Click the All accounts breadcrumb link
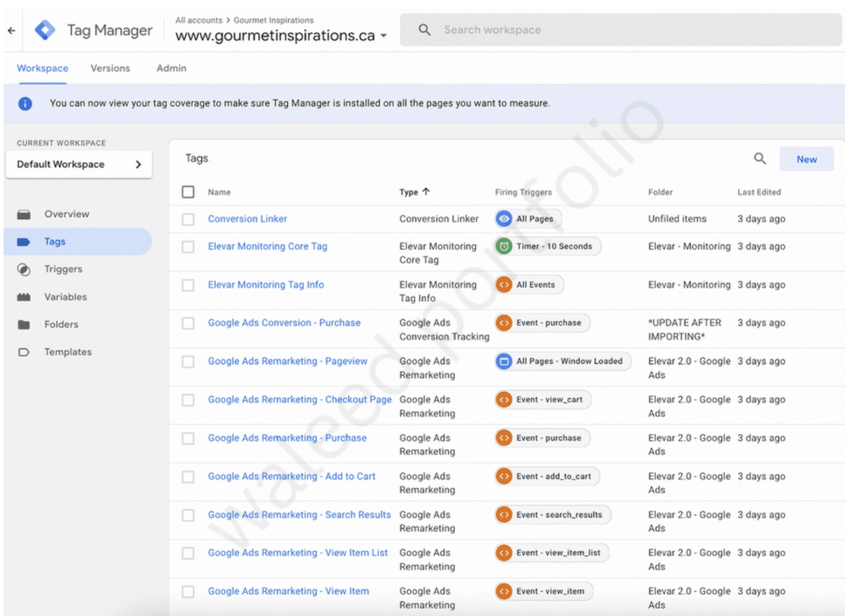The image size is (845, 616). [x=198, y=21]
